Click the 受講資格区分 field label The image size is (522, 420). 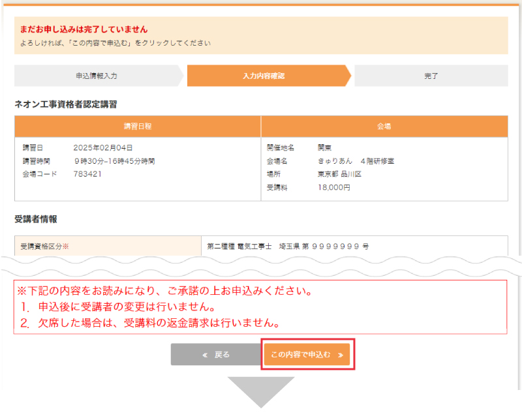[41, 247]
